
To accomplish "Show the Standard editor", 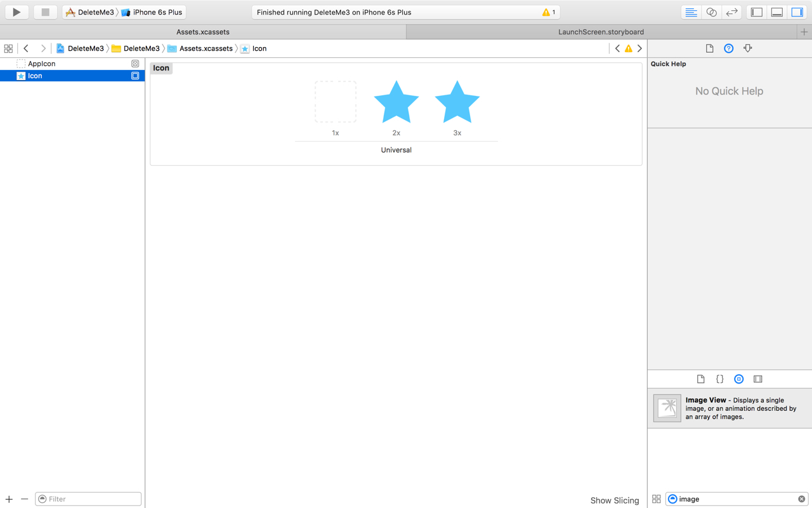I will [x=691, y=12].
